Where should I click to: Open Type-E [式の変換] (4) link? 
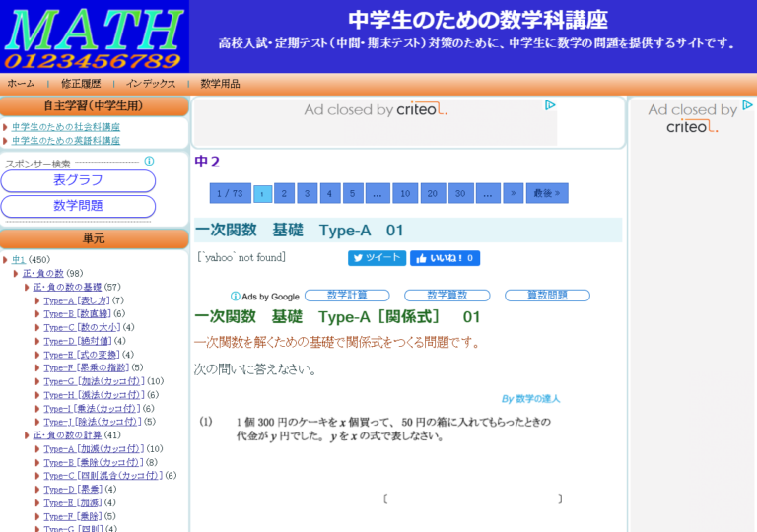[x=82, y=355]
